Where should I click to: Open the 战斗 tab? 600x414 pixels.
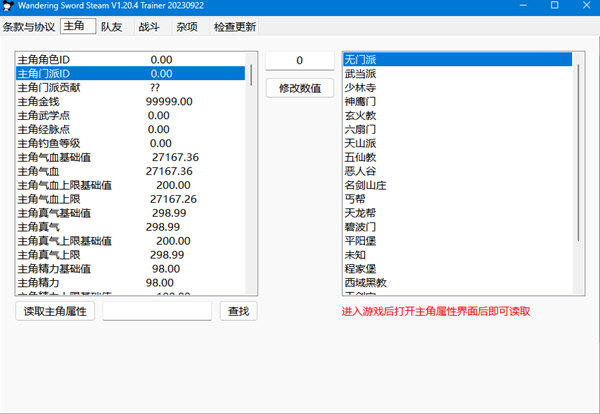click(150, 27)
